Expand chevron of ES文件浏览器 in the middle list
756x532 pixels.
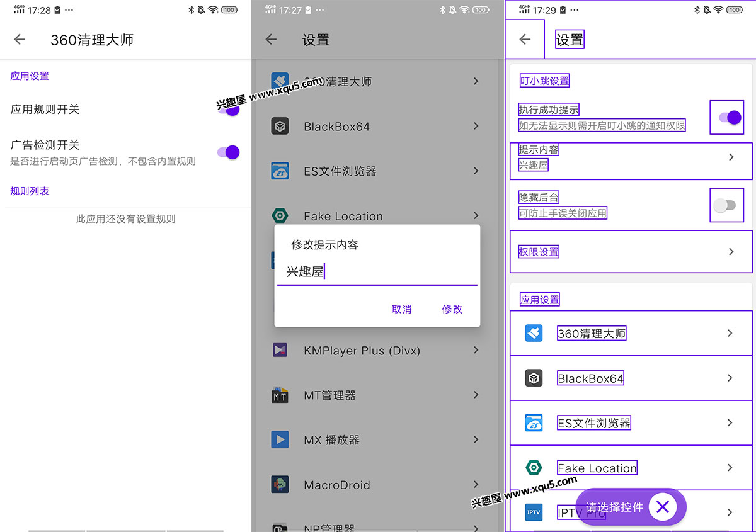coord(476,171)
